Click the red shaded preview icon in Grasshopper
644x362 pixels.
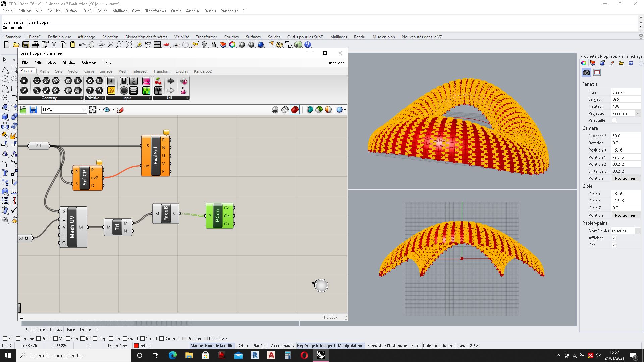(x=295, y=110)
